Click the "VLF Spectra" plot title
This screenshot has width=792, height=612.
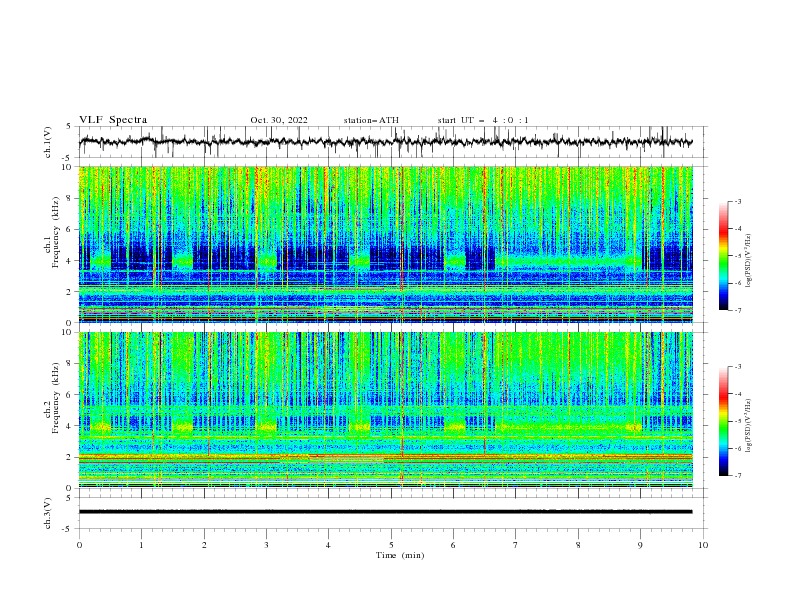(113, 120)
